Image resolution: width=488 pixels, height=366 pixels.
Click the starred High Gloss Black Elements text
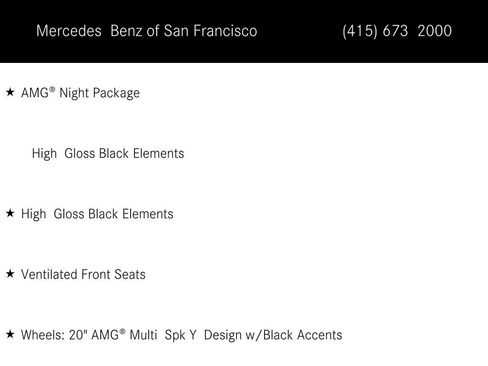tap(97, 214)
